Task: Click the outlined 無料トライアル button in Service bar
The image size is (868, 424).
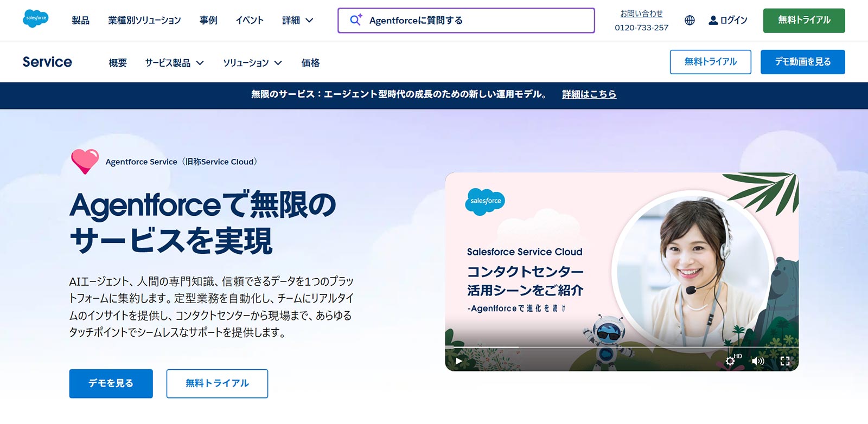Action: click(711, 62)
